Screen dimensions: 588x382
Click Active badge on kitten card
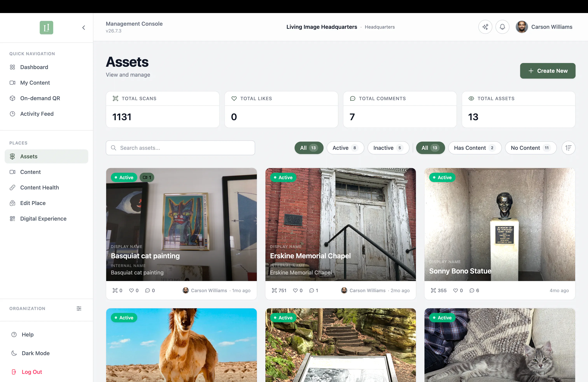(x=442, y=317)
